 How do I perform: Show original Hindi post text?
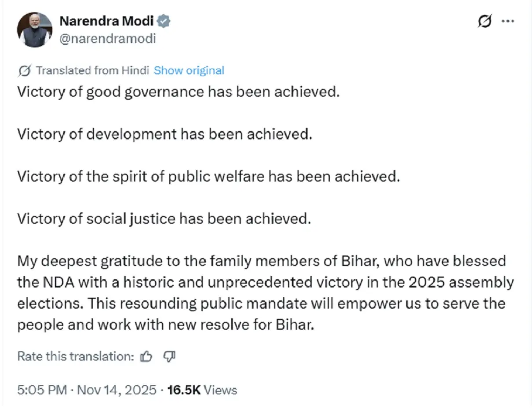(189, 70)
